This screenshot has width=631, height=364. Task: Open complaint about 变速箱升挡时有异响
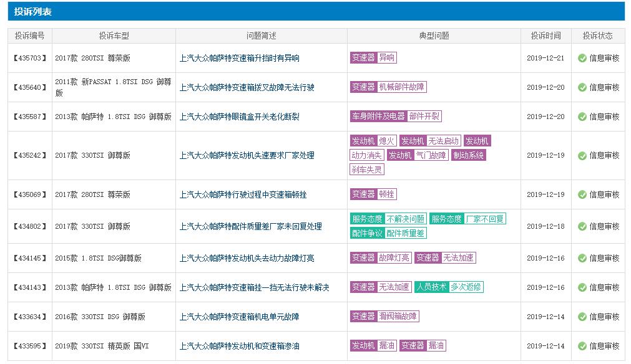click(239, 58)
